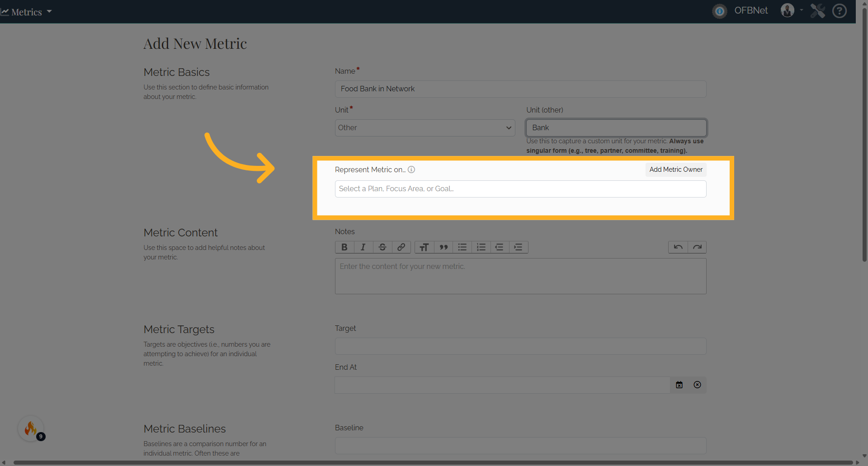
Task: Click the Metric Baselines section heading
Action: [x=184, y=429]
